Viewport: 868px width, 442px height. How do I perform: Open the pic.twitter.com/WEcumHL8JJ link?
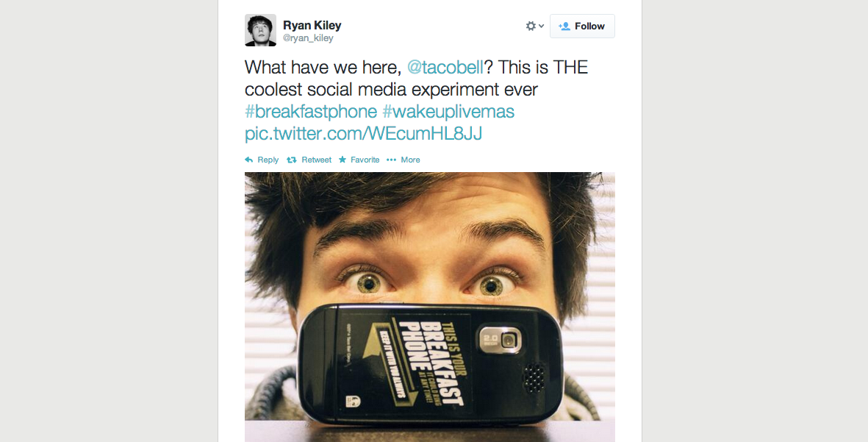coord(363,134)
